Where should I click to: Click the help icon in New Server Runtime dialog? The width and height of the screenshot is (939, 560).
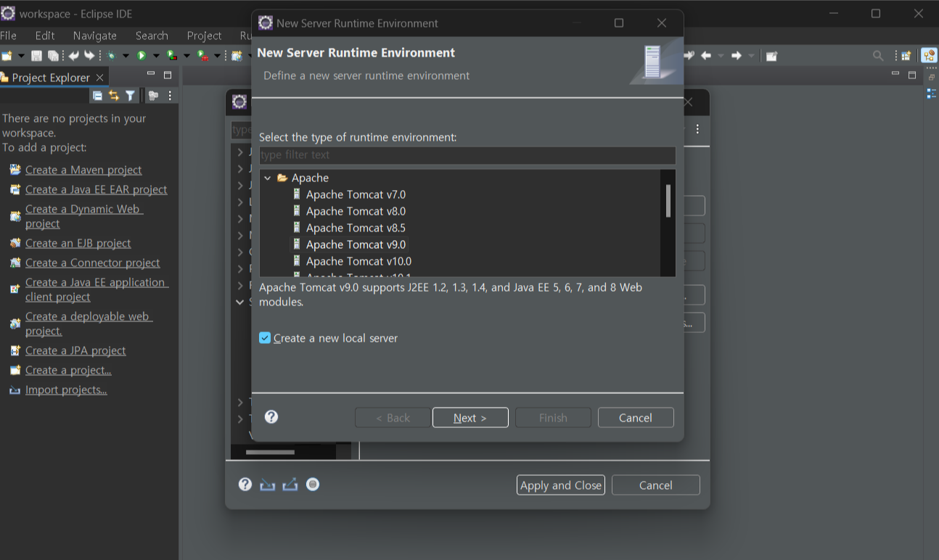tap(271, 416)
